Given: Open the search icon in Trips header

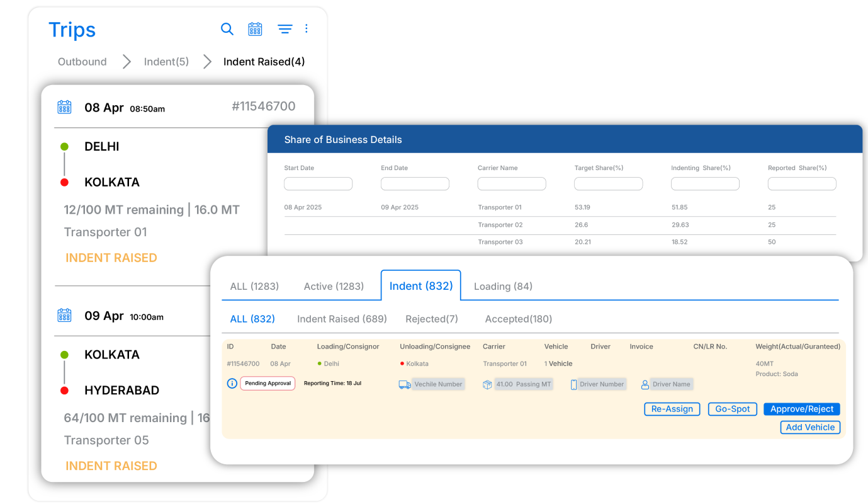Looking at the screenshot, I should click(227, 29).
